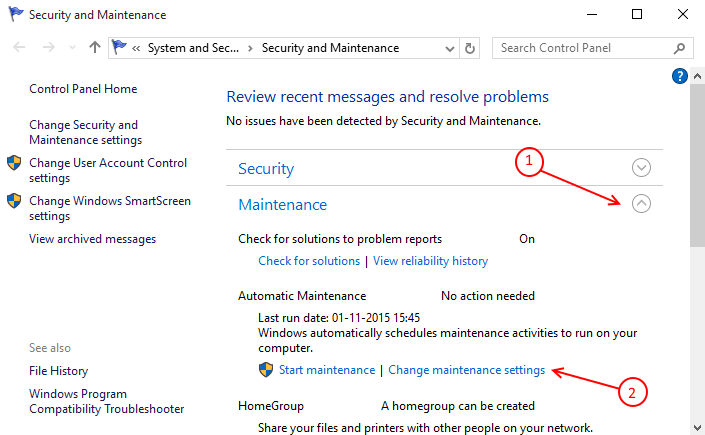Close the Security and Maintenance window
This screenshot has width=705, height=435.
[x=683, y=14]
